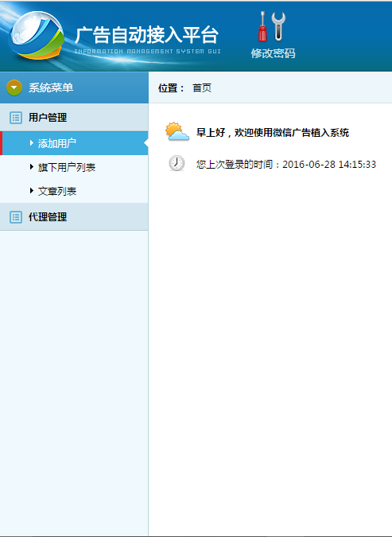Click the list icon beside 代理管理
392x537 pixels.
pyautogui.click(x=16, y=217)
